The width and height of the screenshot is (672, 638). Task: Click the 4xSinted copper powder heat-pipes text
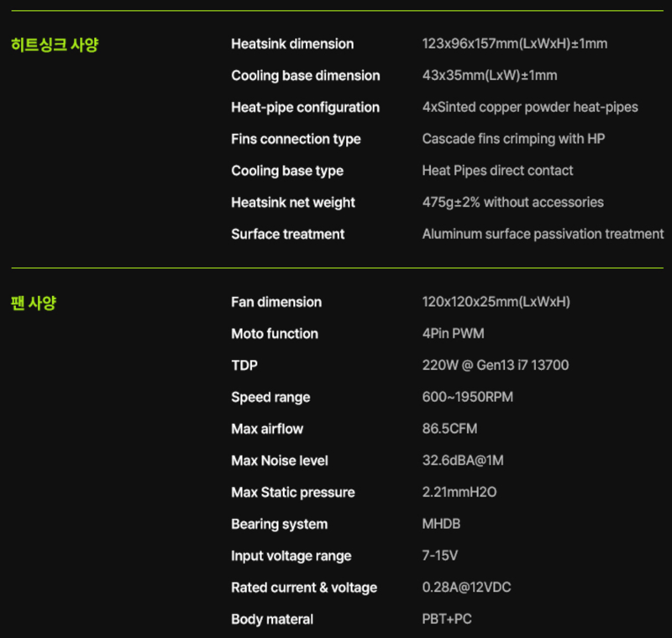coord(530,108)
